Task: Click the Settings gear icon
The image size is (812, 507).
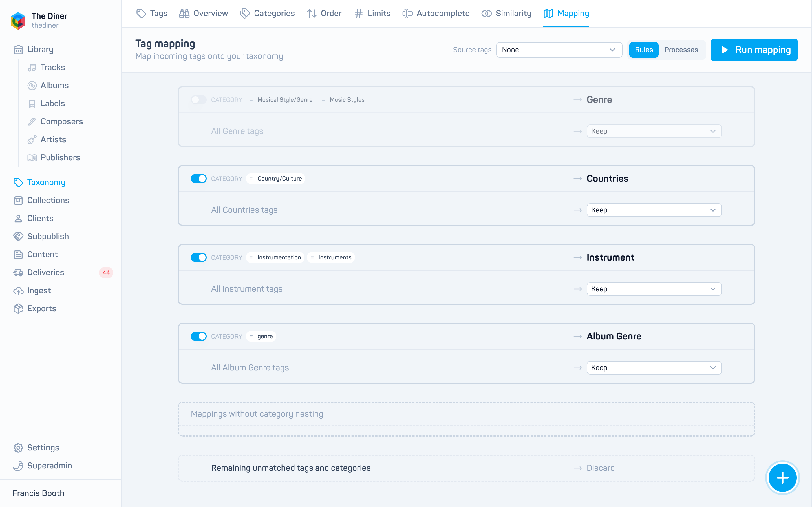Action: pos(18,448)
